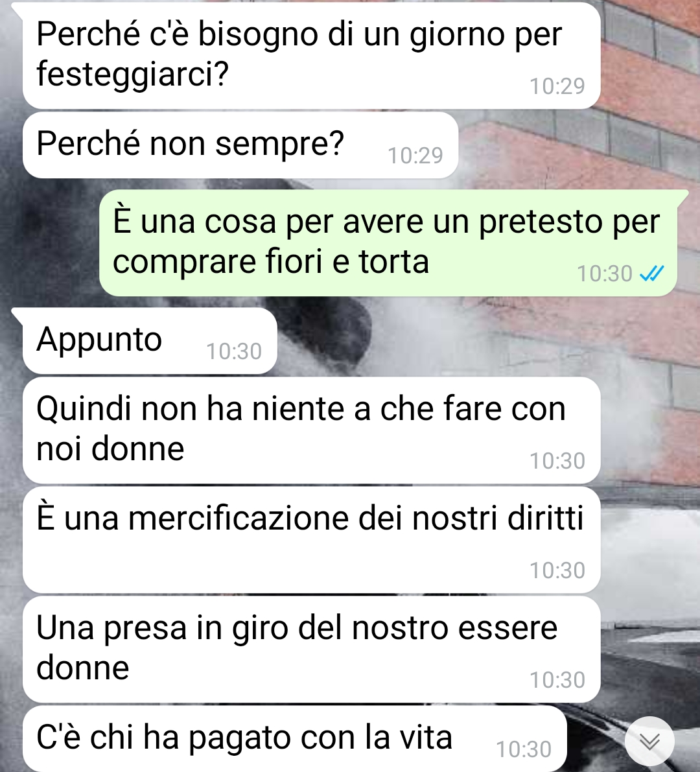Tap the sent green message about fiori e torta

(x=388, y=242)
